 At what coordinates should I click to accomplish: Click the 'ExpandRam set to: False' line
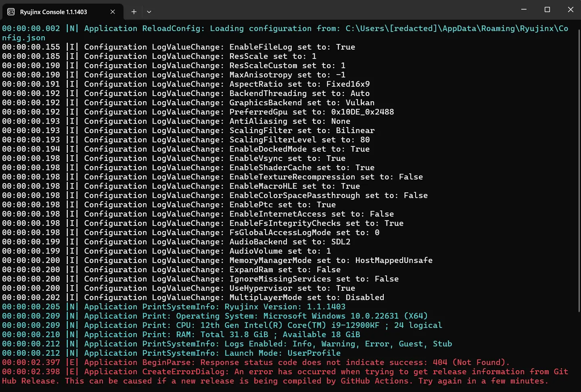(x=171, y=269)
